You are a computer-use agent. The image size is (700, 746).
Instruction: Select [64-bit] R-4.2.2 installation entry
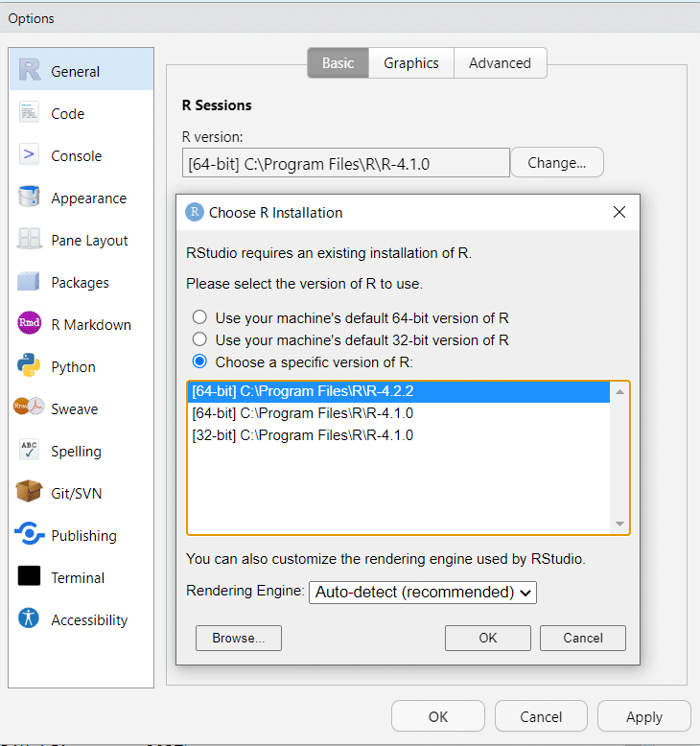click(399, 391)
